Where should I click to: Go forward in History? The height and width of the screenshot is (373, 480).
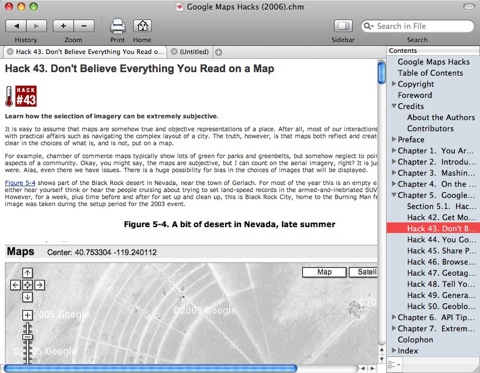click(x=36, y=26)
